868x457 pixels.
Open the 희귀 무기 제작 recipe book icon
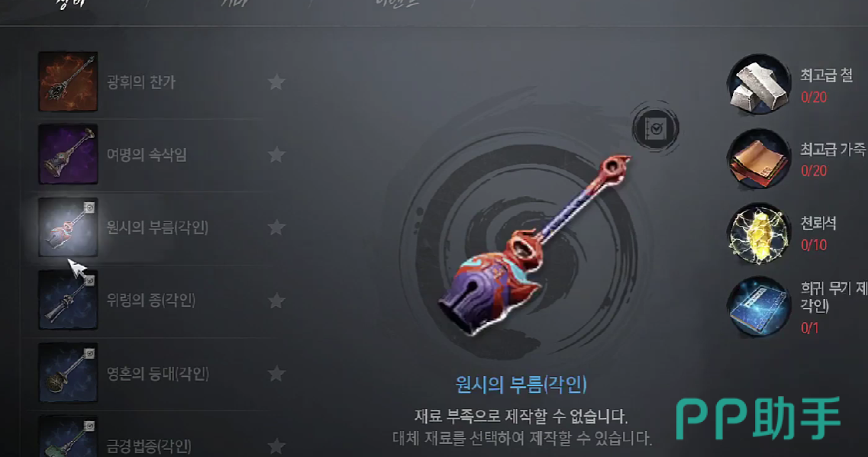pos(758,307)
